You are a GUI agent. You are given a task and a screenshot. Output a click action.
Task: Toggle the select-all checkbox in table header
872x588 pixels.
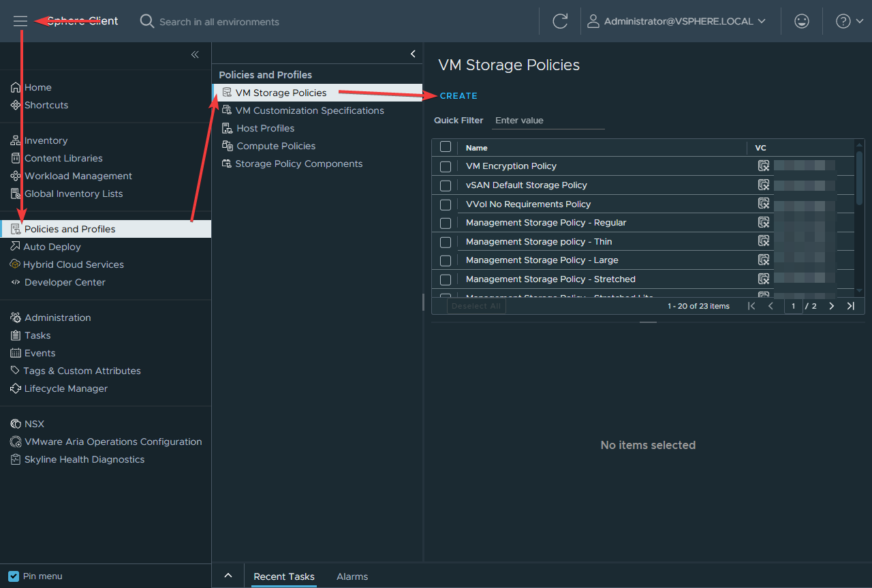coord(446,147)
